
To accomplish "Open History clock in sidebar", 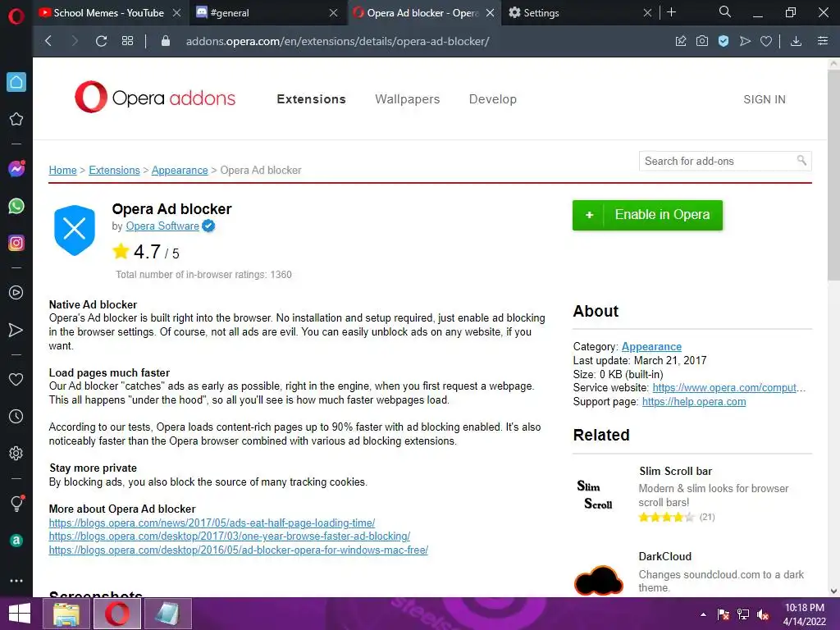I will click(16, 416).
